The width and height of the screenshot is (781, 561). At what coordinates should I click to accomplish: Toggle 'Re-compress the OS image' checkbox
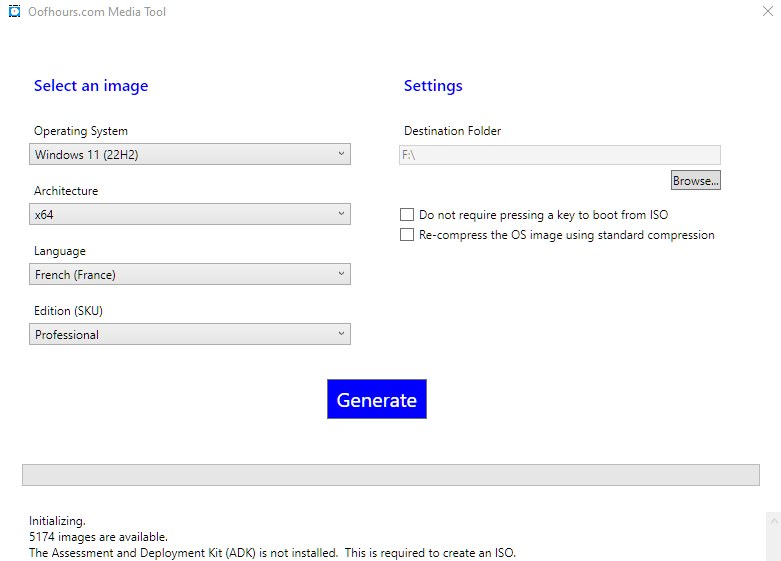click(x=407, y=235)
